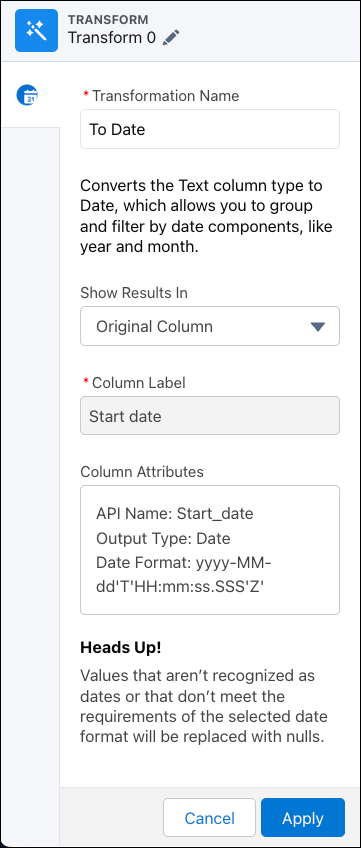Click the Heads Up! heading
Viewport: 361px width, 848px height.
pos(121,648)
